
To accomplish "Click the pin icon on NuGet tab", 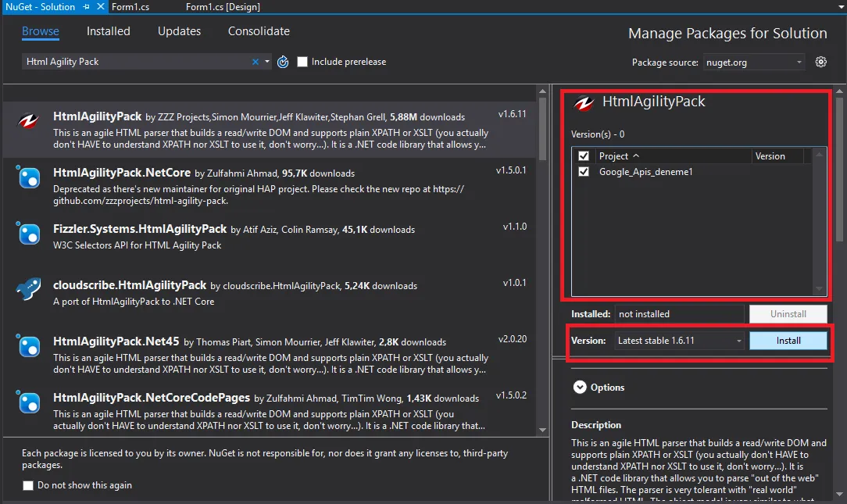I will (x=87, y=7).
